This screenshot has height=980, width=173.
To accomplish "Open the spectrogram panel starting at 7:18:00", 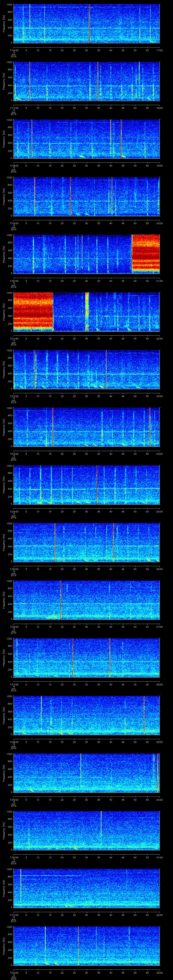I will (x=86, y=139).
